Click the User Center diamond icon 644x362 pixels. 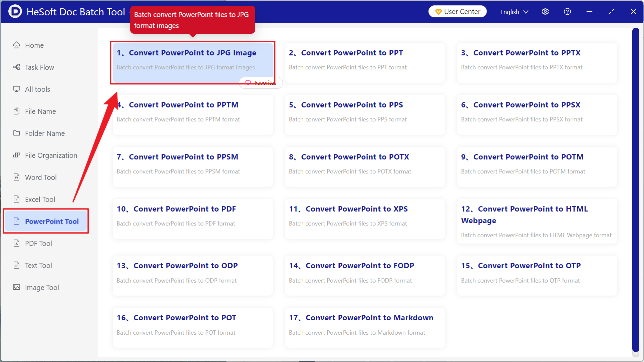(x=438, y=12)
